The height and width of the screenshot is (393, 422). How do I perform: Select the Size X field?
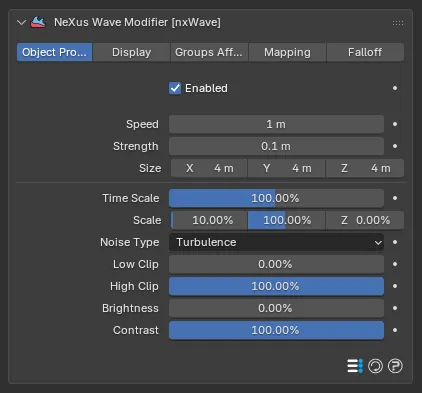coord(209,168)
